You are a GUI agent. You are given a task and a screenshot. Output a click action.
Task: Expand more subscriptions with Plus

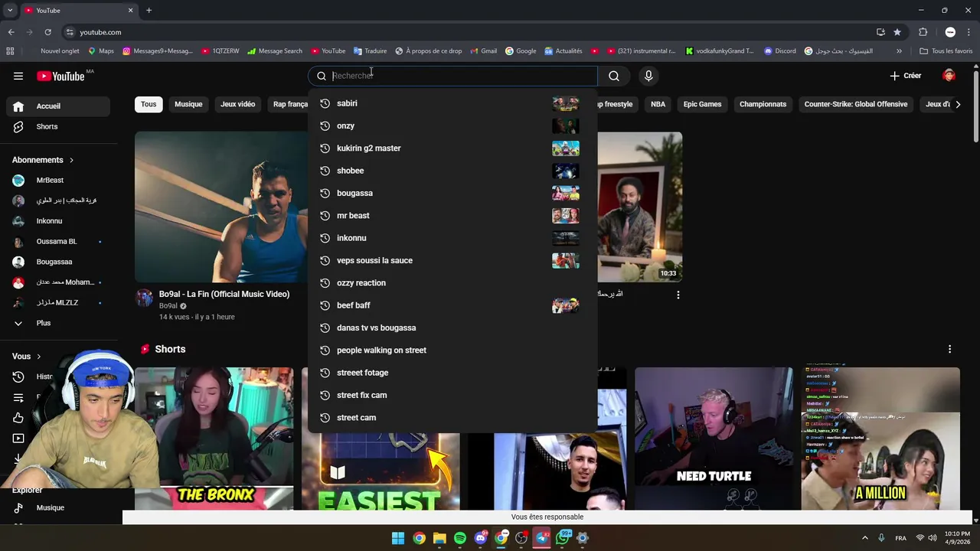(58, 323)
